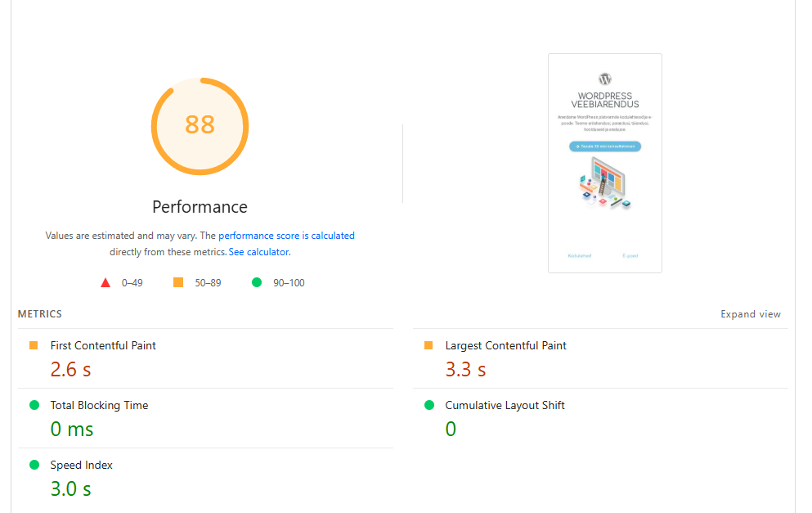Open the 'See calculator' link
The height and width of the screenshot is (513, 812).
coord(258,252)
